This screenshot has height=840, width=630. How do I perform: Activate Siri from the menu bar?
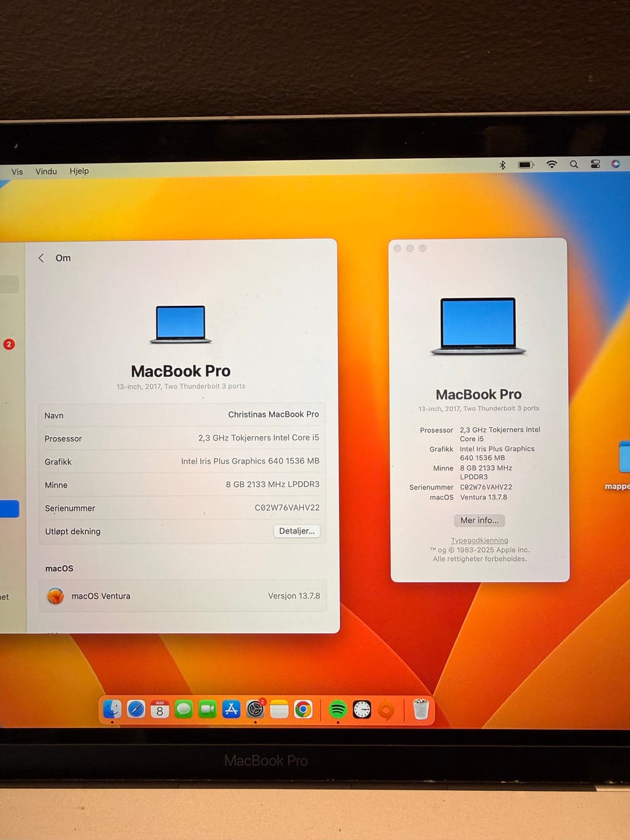pyautogui.click(x=616, y=163)
